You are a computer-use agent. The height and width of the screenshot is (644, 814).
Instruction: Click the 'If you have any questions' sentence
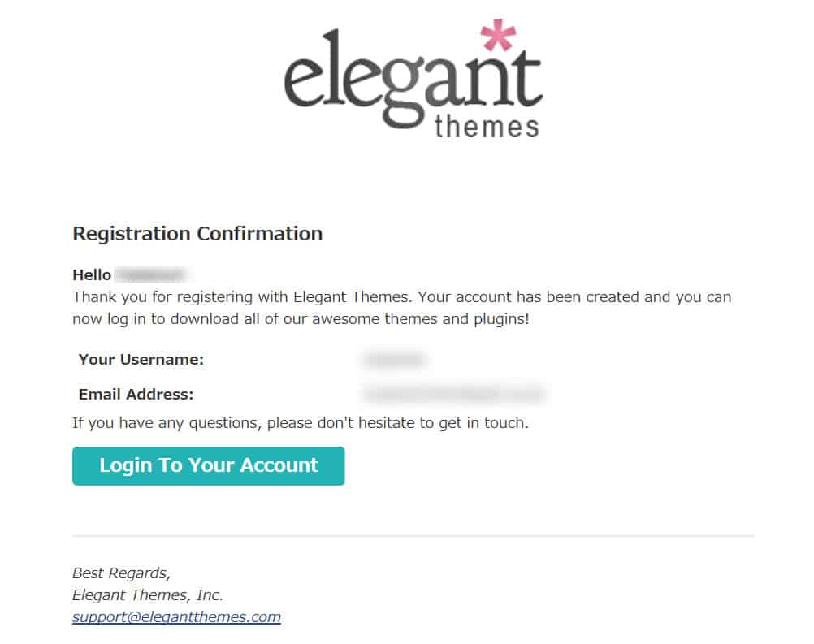coord(300,423)
